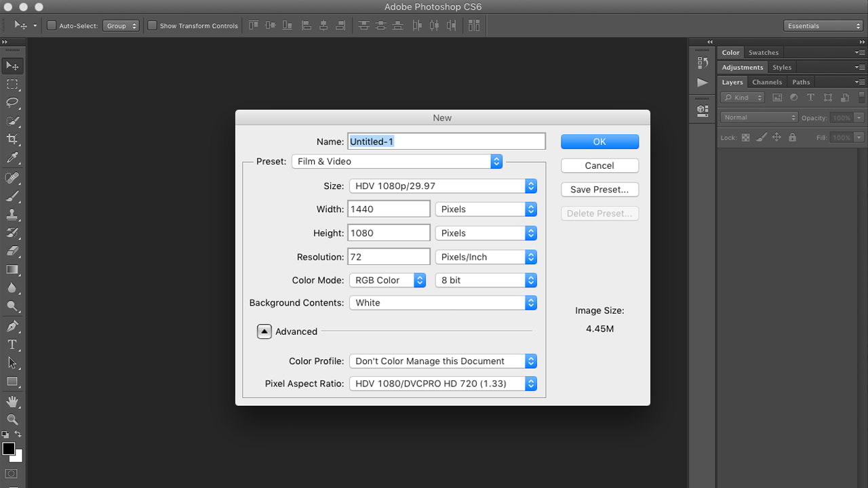Viewport: 868px width, 488px height.
Task: Enable the Auto-Select checkbox
Action: 51,26
